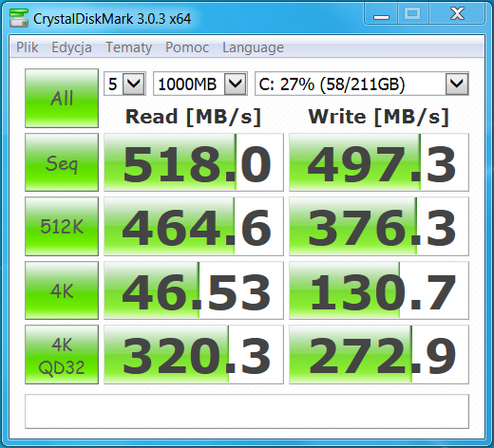This screenshot has width=494, height=448.
Task: Click the Seq write result 497.3
Action: tap(379, 162)
